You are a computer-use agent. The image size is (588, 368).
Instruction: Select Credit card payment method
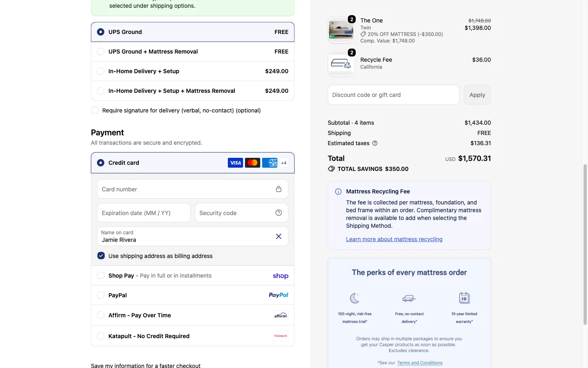pyautogui.click(x=193, y=163)
